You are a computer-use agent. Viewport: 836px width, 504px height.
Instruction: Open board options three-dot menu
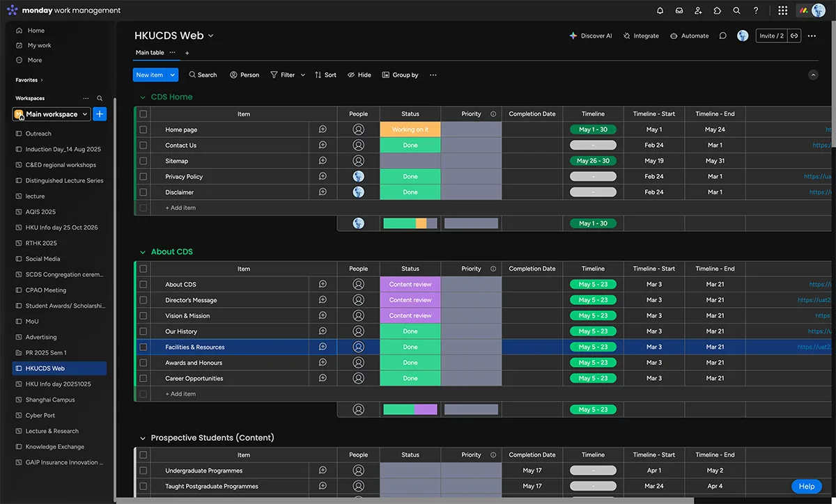[x=812, y=36]
